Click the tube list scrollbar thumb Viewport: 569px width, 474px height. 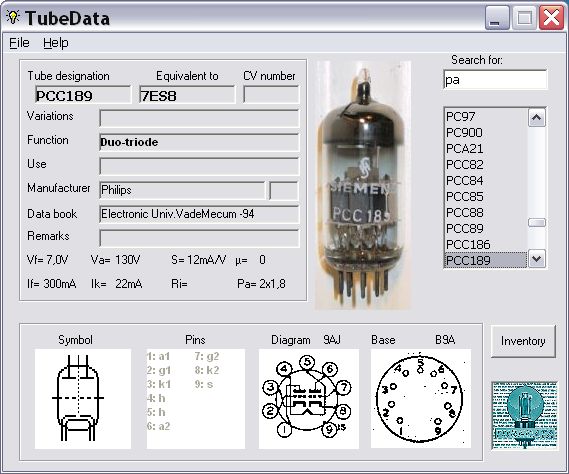point(537,222)
